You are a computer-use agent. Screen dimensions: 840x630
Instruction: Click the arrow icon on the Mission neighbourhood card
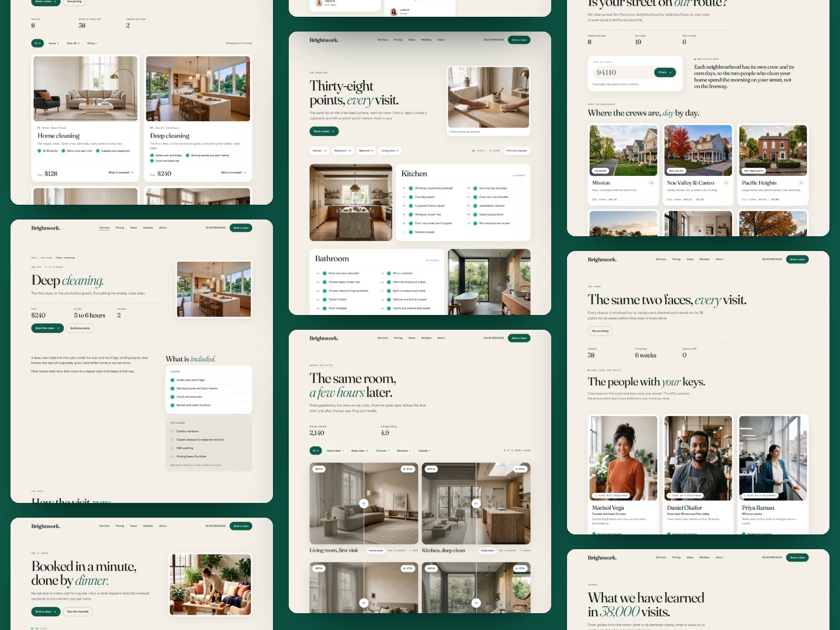pyautogui.click(x=651, y=183)
